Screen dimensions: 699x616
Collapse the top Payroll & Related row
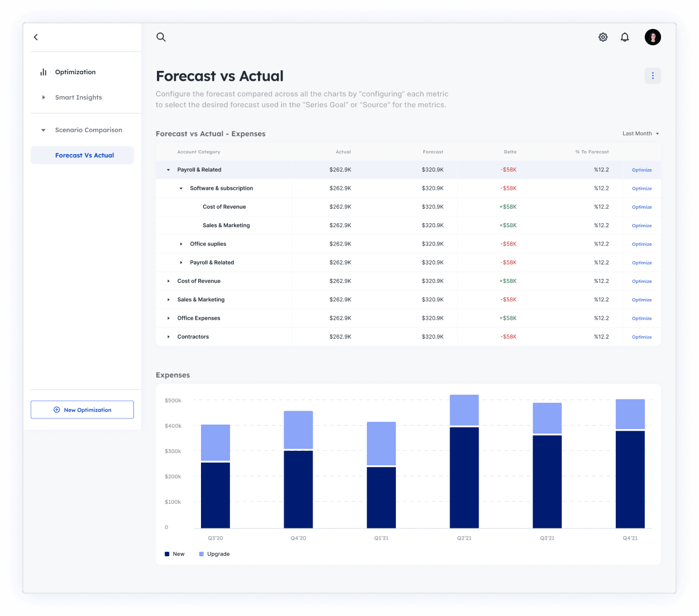click(x=169, y=170)
